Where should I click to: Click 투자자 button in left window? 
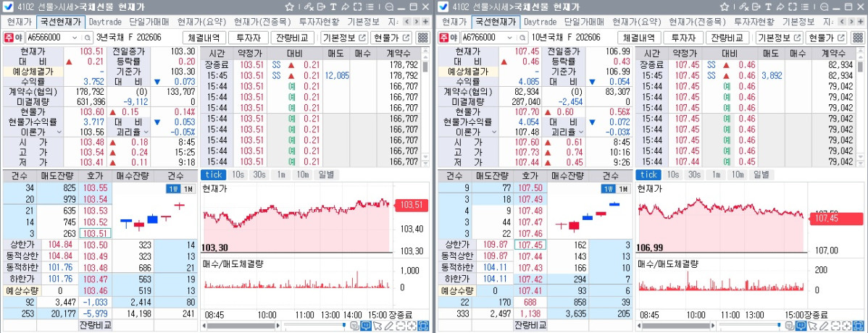pos(249,38)
